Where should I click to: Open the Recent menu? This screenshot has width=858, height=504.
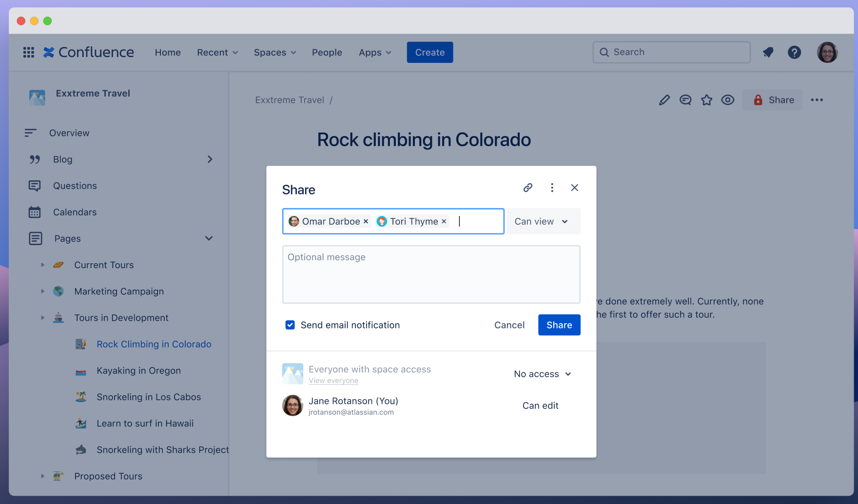(217, 52)
